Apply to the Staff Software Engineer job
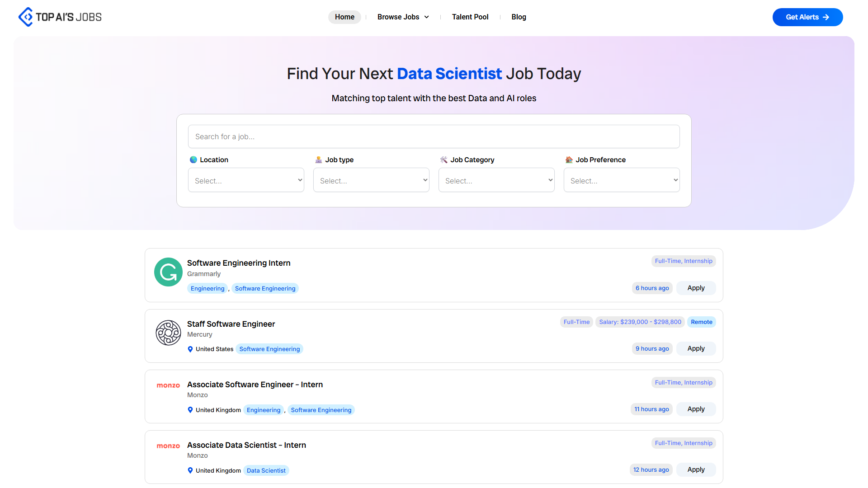 point(696,348)
